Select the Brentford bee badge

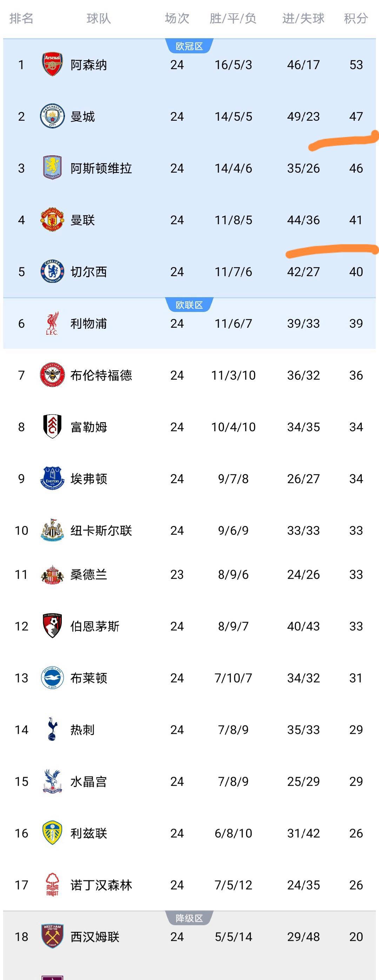pyautogui.click(x=52, y=375)
